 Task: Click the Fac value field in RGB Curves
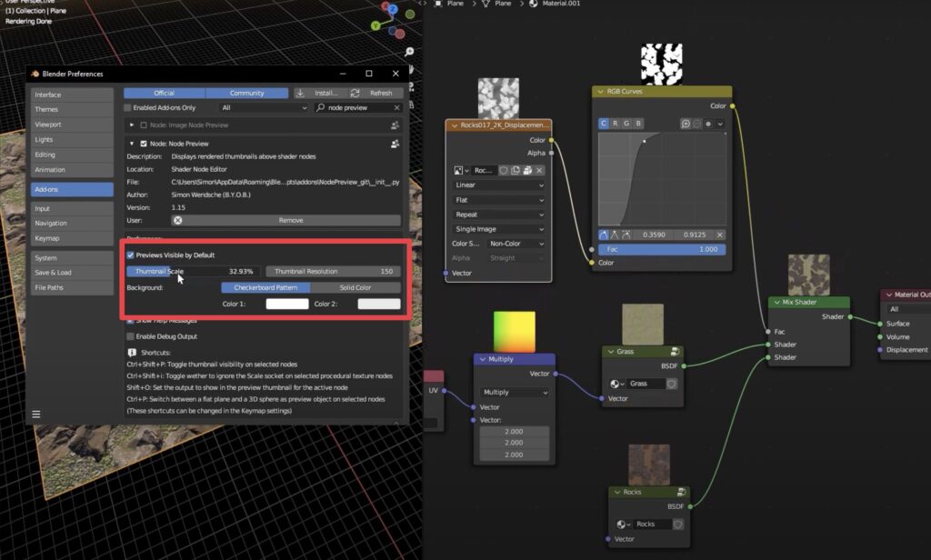662,249
